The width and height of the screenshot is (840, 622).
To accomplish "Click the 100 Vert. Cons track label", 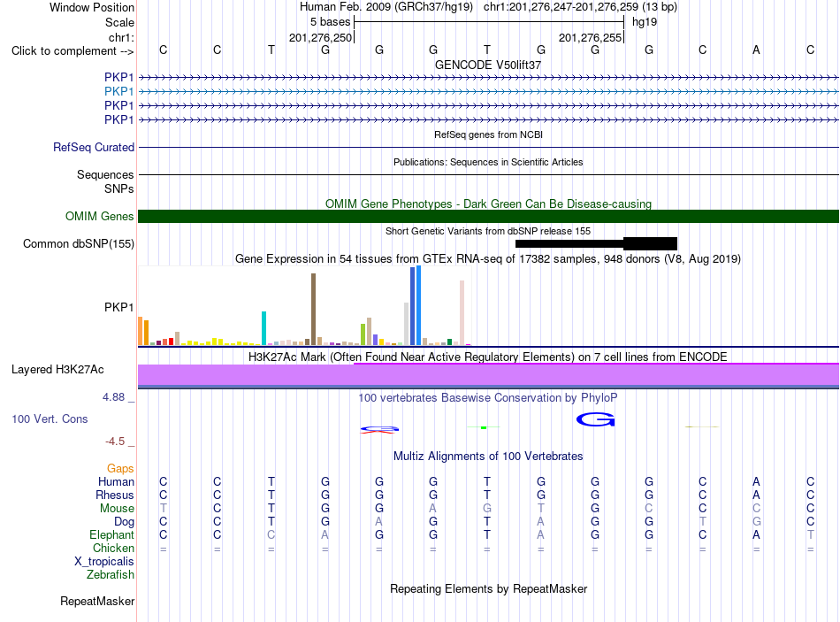I will tap(50, 419).
